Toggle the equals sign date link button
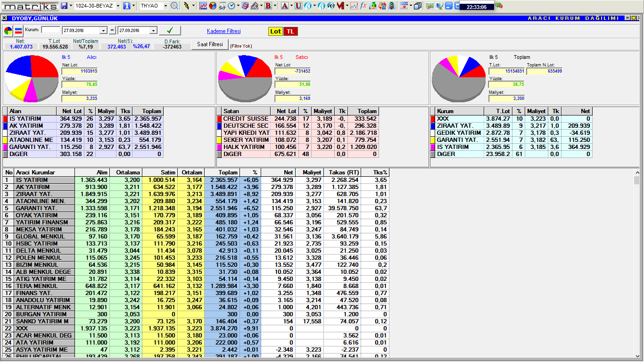Viewport: 644px width, 362px height. click(112, 31)
